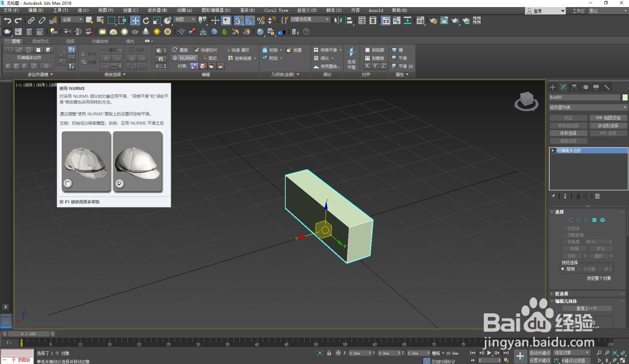The height and width of the screenshot is (364, 629).
Task: Expand the Polygon Modeling (多边形建模) panel
Action: (x=40, y=74)
